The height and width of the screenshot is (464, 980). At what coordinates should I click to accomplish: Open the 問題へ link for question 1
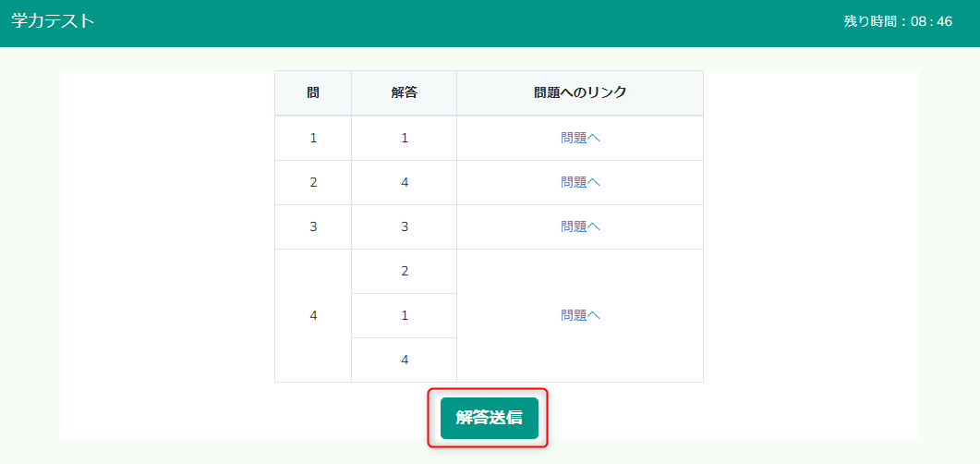pyautogui.click(x=580, y=139)
